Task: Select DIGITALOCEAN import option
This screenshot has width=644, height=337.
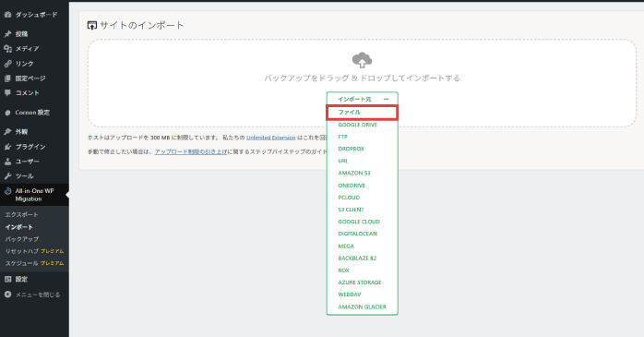Action: click(x=357, y=234)
